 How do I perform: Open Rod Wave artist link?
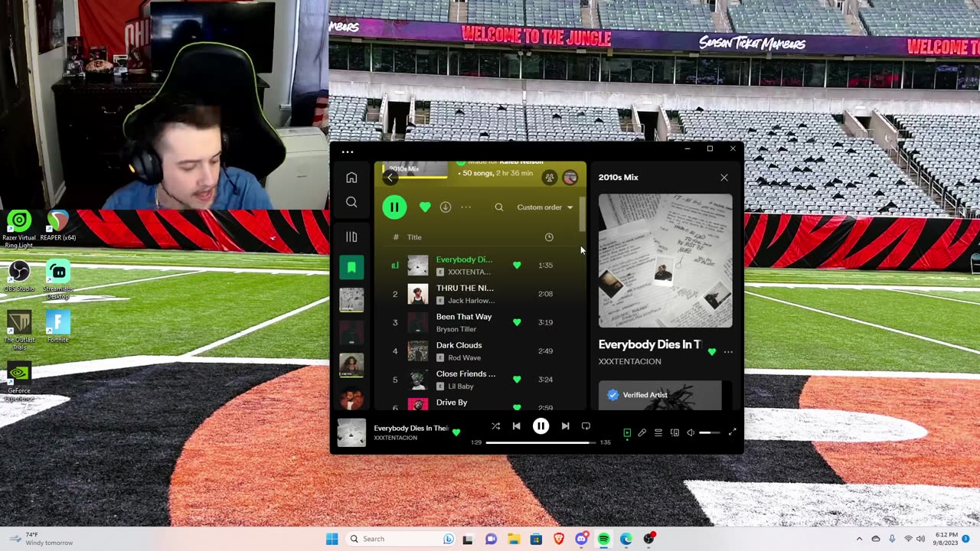point(464,358)
